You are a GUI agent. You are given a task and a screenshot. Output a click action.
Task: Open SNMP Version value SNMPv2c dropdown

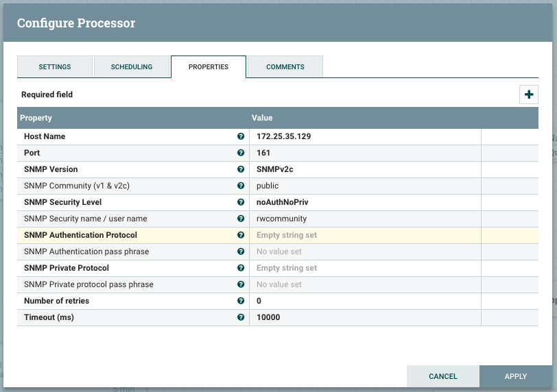(364, 169)
